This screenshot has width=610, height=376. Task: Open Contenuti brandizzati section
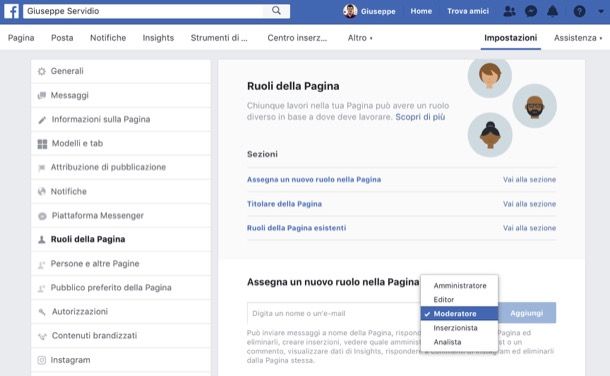[121, 336]
